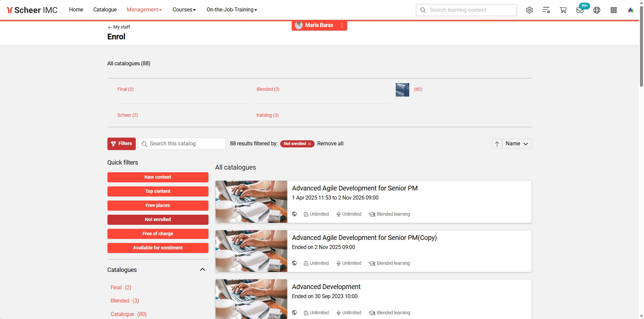Collapse the Catalogues section

click(x=202, y=270)
